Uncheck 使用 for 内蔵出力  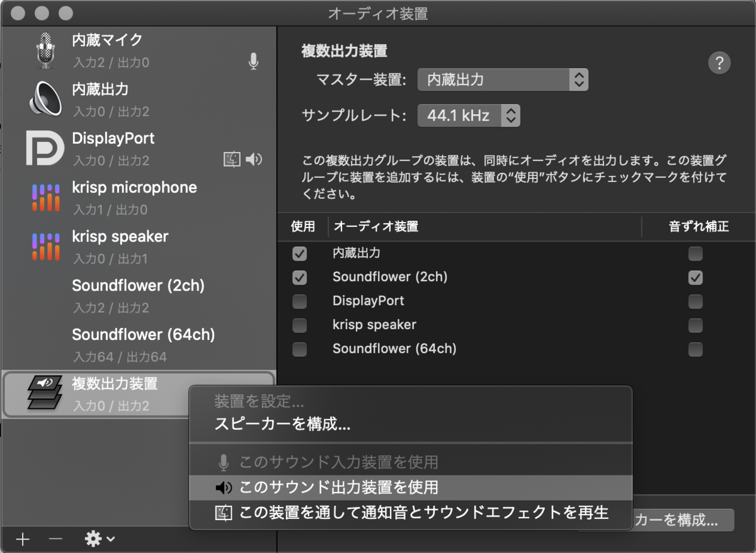coord(300,253)
